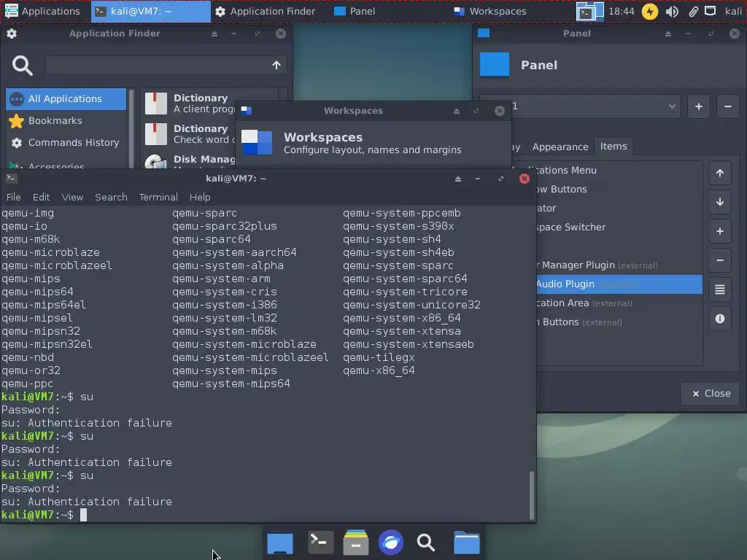Screen dimensions: 747x560
Task: Open File menu in terminal
Action: (13, 197)
